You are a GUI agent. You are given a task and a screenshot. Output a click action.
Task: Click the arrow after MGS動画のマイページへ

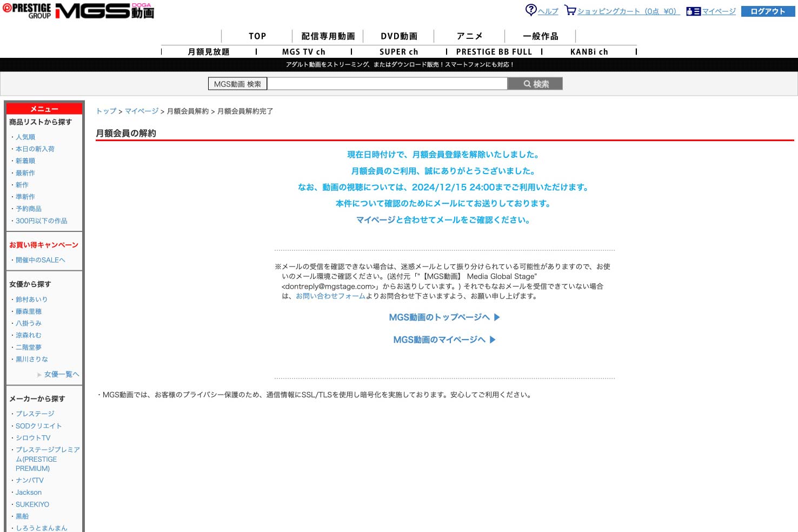[493, 340]
